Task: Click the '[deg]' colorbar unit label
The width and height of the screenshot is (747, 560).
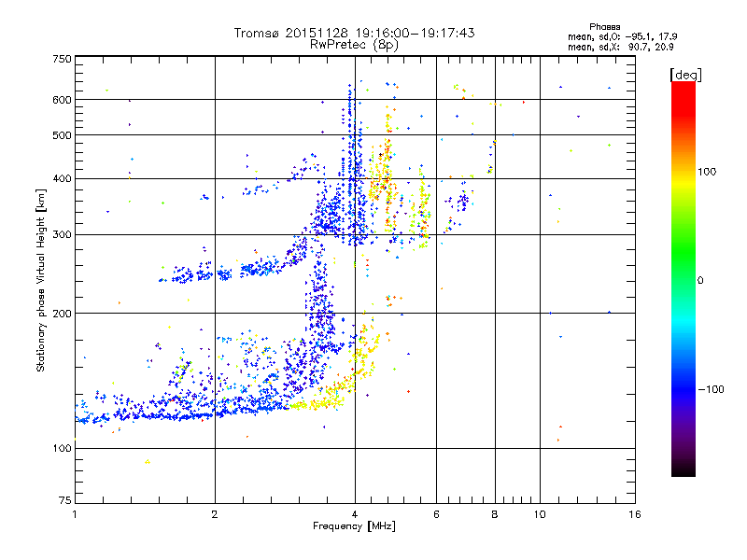Action: [x=685, y=75]
